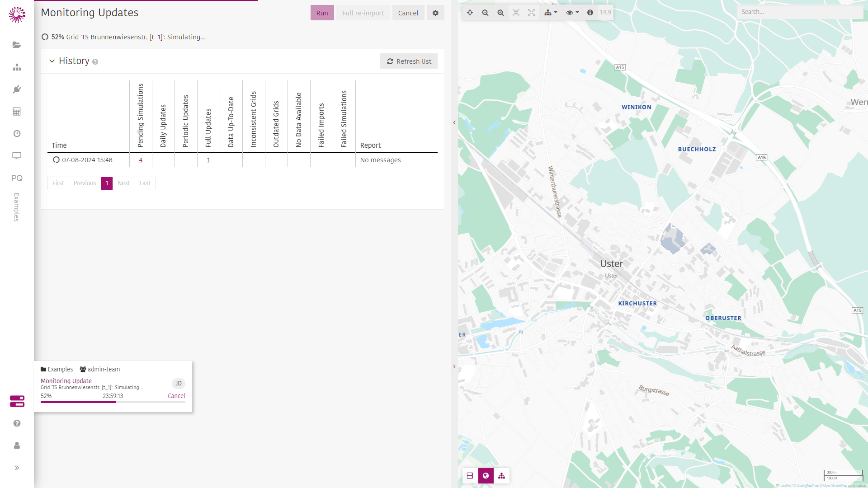Open the eye visibility dropdown in map toolbar

point(572,13)
